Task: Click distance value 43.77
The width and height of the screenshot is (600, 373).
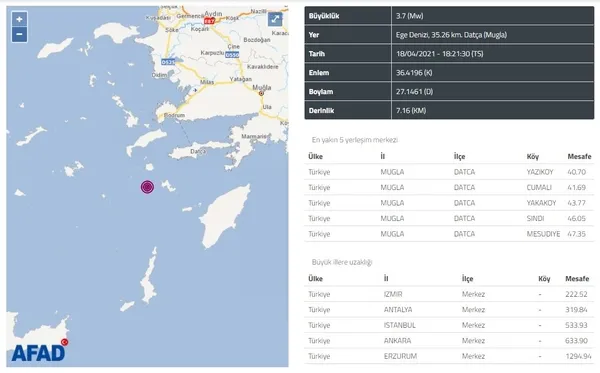Action: 576,203
